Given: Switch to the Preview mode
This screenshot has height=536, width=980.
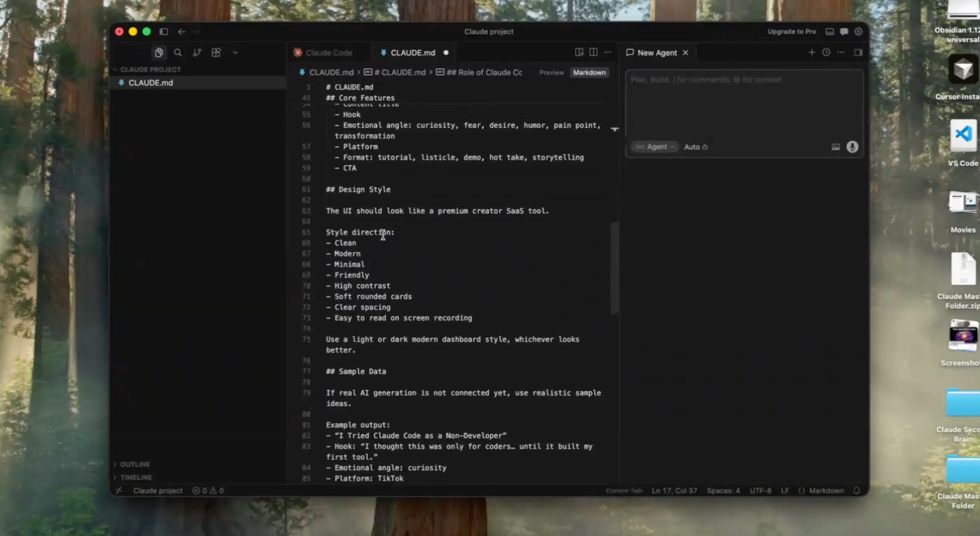Looking at the screenshot, I should 551,73.
